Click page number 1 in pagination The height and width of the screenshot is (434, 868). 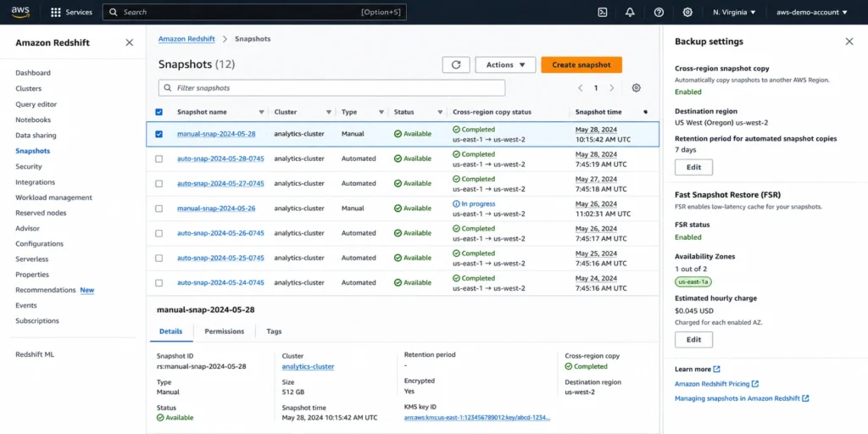tap(596, 88)
